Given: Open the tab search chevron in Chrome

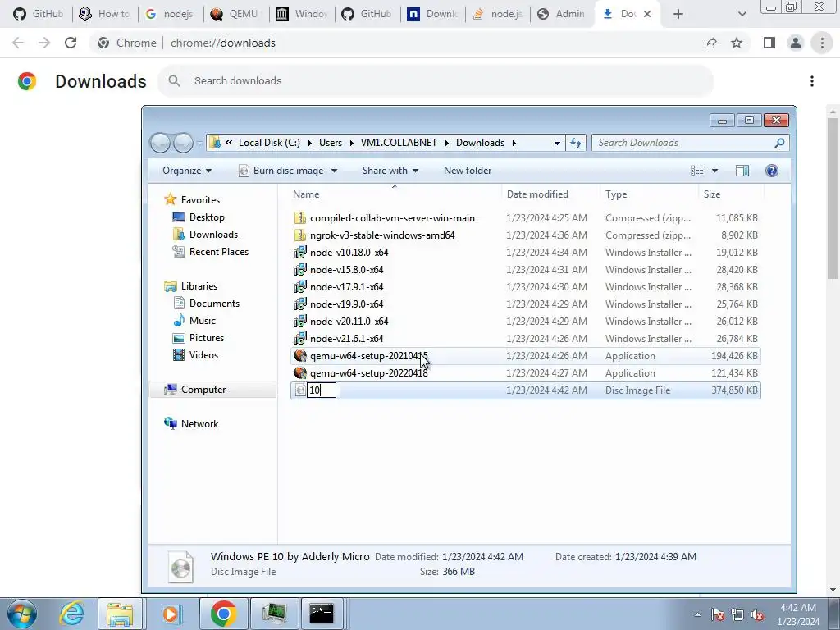Looking at the screenshot, I should (742, 14).
